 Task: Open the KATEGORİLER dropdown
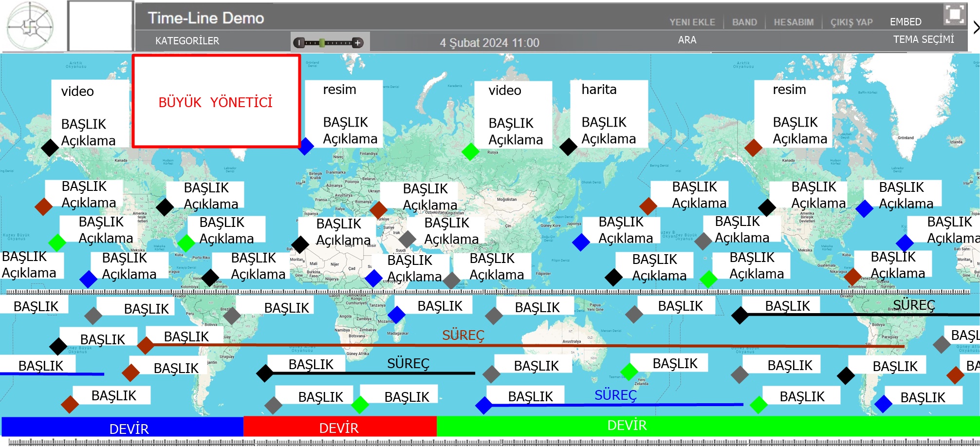(187, 41)
